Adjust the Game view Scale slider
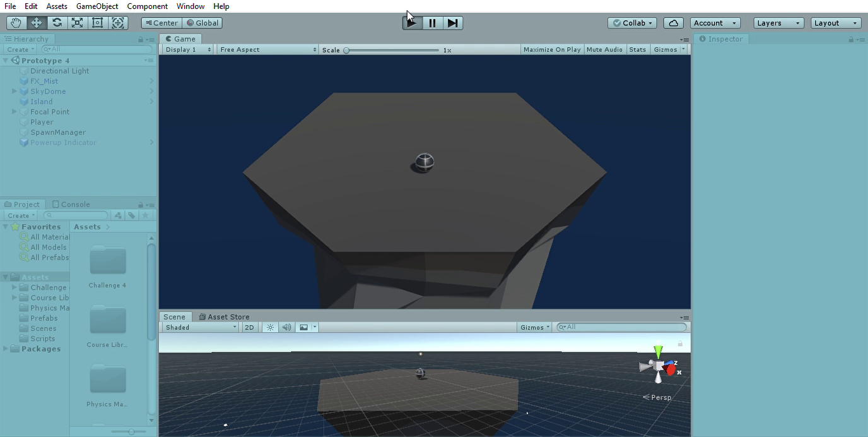 click(x=346, y=50)
